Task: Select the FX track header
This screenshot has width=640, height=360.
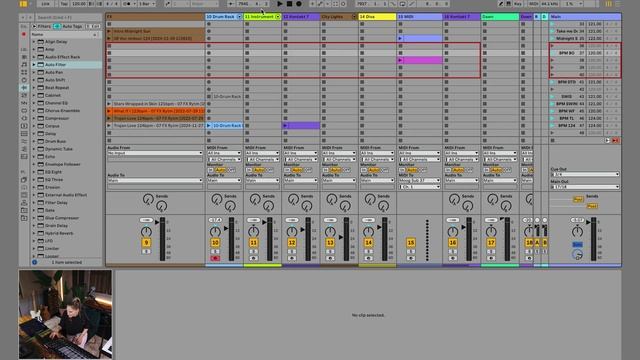Action: (x=155, y=17)
